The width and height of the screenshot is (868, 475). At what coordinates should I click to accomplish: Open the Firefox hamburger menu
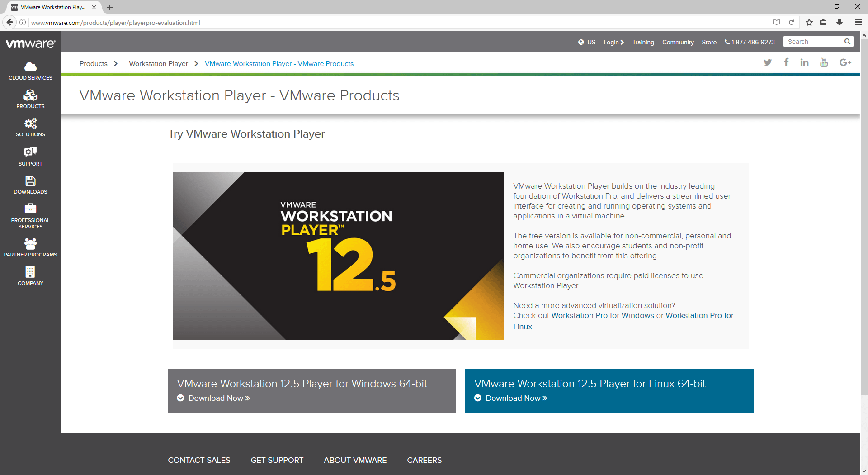pos(858,22)
